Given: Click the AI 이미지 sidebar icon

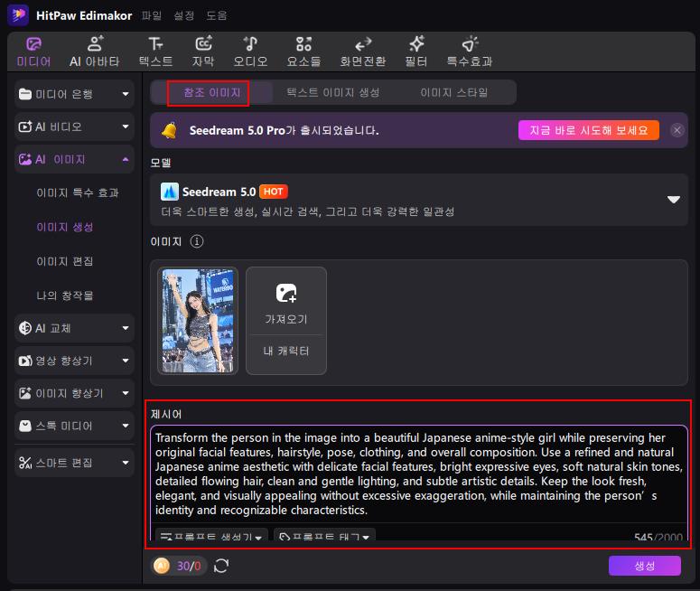Looking at the screenshot, I should (x=25, y=159).
